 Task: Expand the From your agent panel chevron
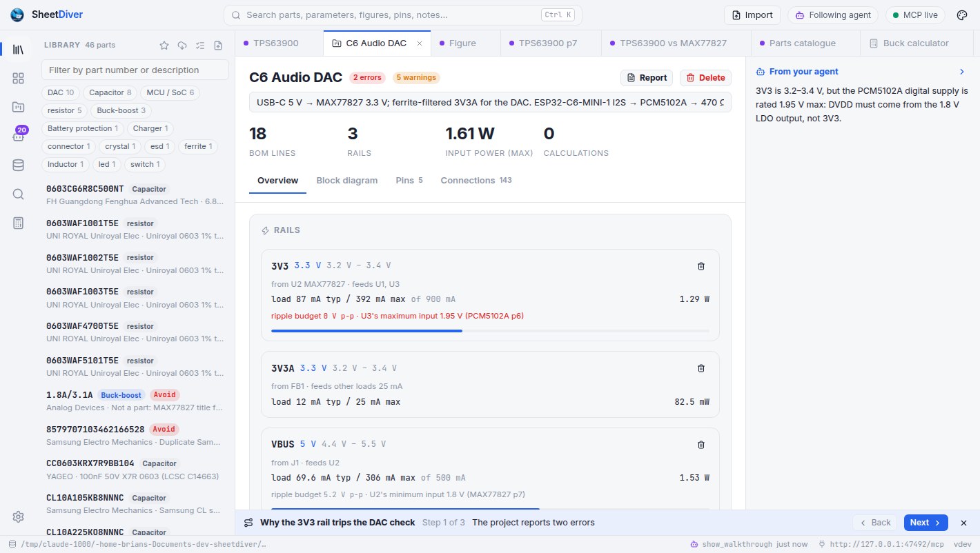pos(962,72)
